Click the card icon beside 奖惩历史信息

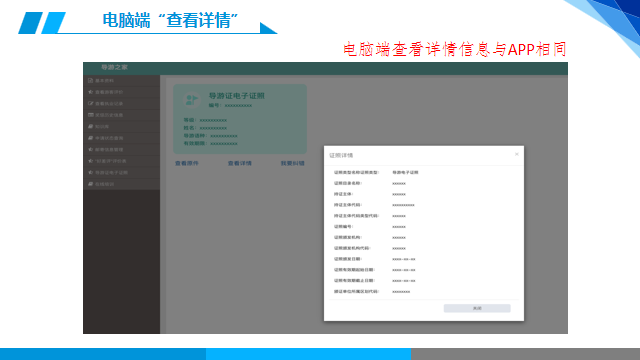click(x=91, y=115)
